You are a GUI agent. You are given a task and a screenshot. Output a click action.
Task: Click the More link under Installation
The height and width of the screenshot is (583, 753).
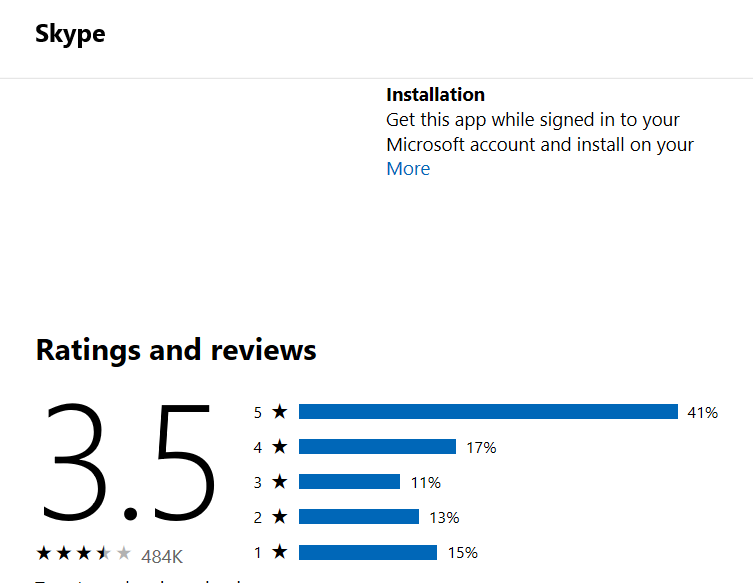click(408, 169)
